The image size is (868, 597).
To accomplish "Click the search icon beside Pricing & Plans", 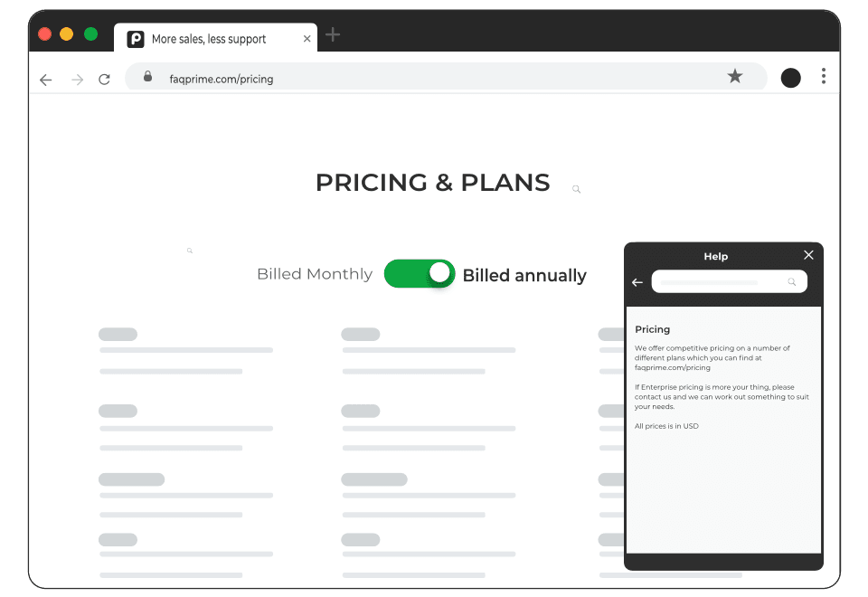I will coord(576,189).
